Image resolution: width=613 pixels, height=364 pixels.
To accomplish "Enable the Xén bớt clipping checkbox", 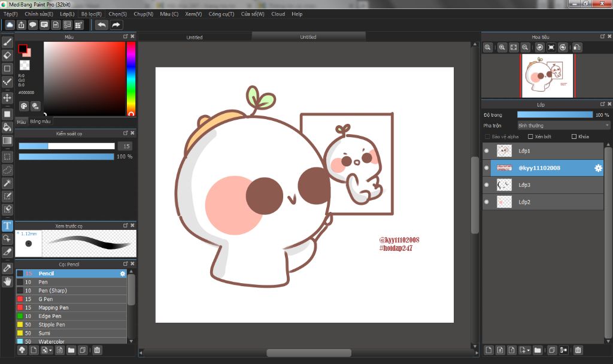I will tap(530, 136).
